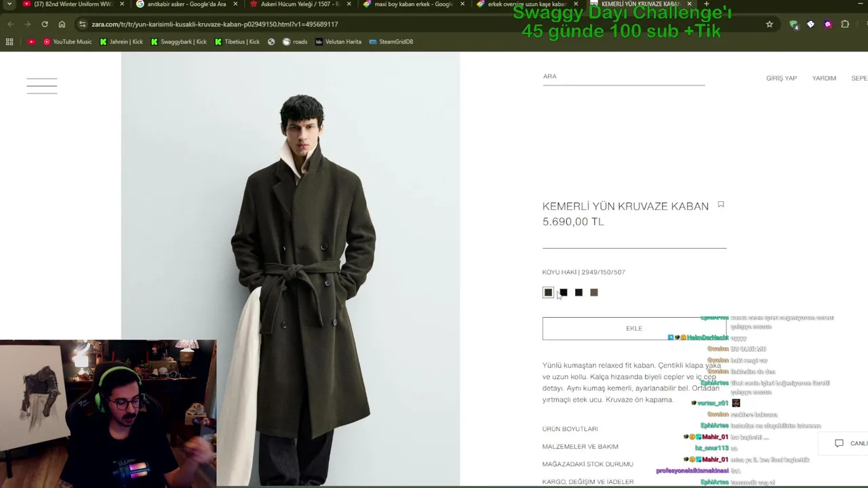The image size is (868, 488).
Task: Open Zara hamburger menu
Action: tap(42, 86)
